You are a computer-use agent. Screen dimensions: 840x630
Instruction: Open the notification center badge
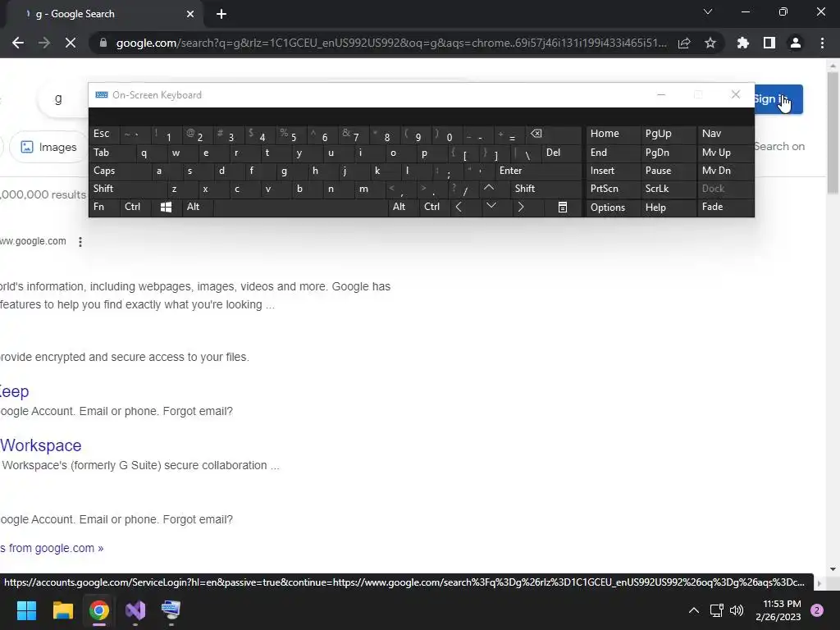[x=817, y=610]
